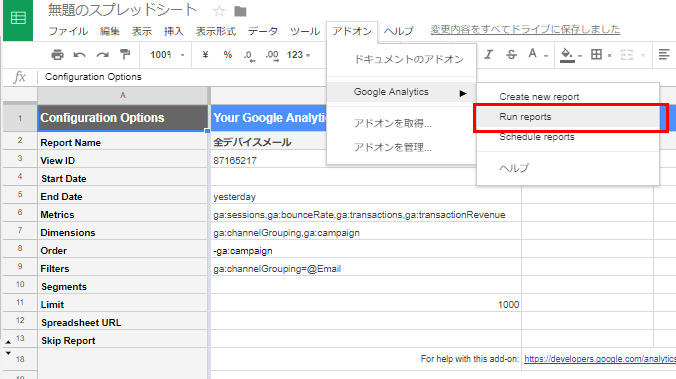Open the 挿入 menu

[x=174, y=31]
